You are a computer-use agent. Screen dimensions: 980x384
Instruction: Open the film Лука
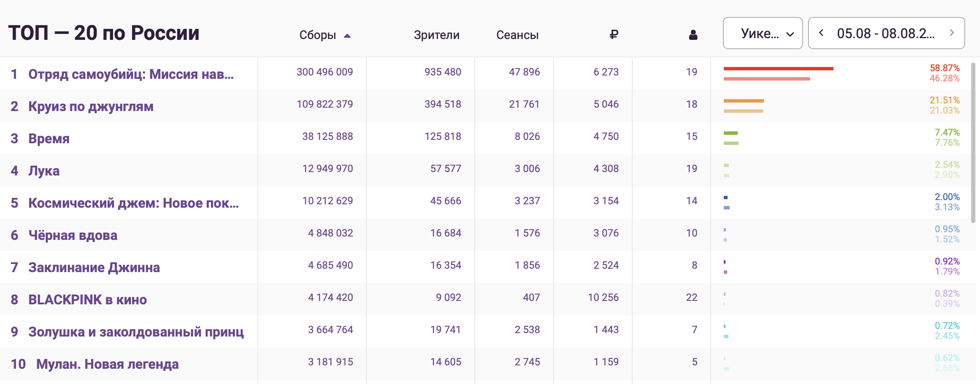click(x=44, y=171)
